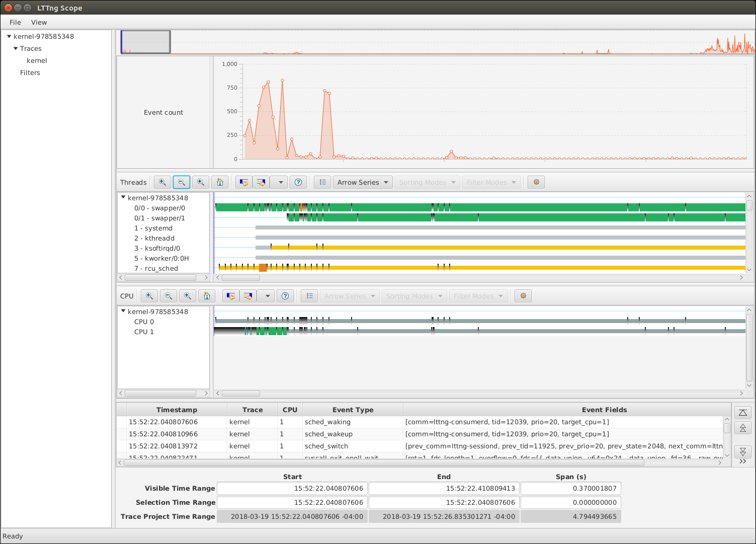The width and height of the screenshot is (756, 544).
Task: Jump to next event in CPU toolbar
Action: 248,296
